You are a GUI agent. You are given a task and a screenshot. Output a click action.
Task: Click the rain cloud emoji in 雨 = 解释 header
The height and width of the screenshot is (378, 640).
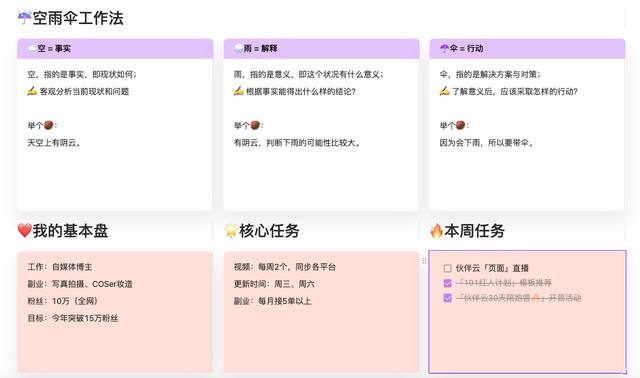point(238,49)
